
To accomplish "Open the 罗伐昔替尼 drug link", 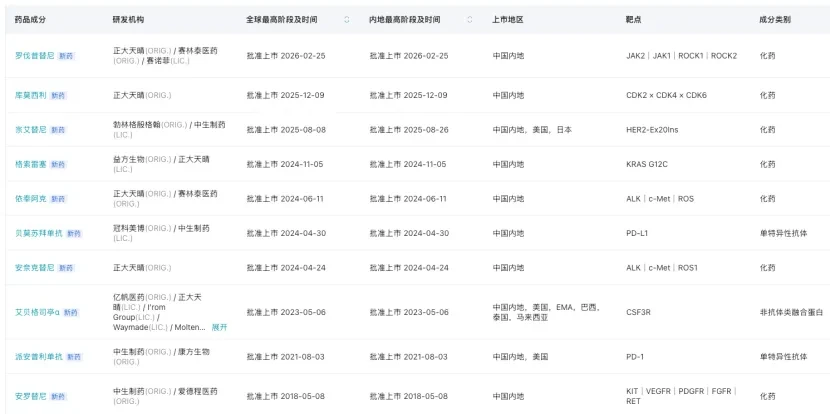I will click(x=34, y=56).
